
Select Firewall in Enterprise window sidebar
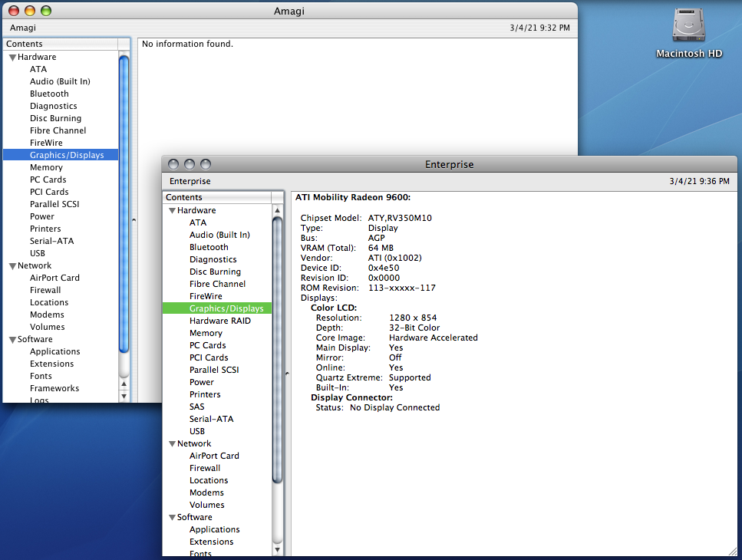click(205, 469)
